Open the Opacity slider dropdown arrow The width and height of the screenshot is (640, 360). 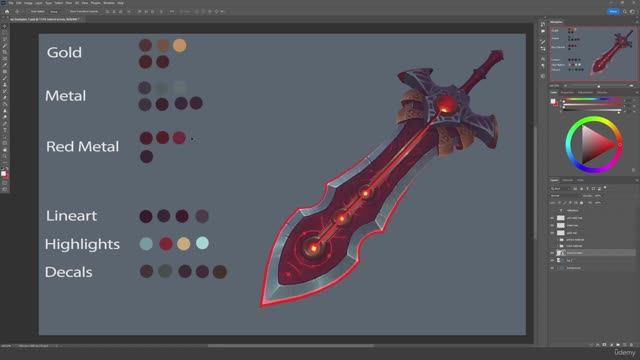tap(603, 196)
